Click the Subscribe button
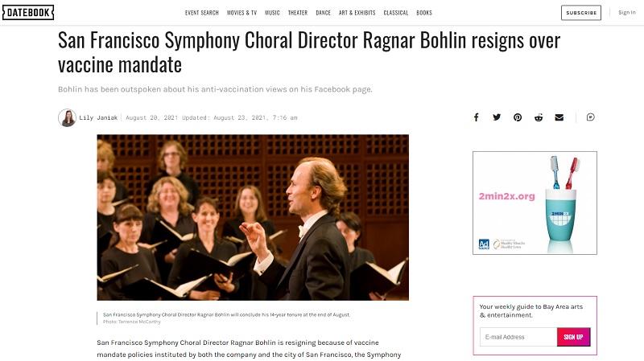 (x=581, y=13)
